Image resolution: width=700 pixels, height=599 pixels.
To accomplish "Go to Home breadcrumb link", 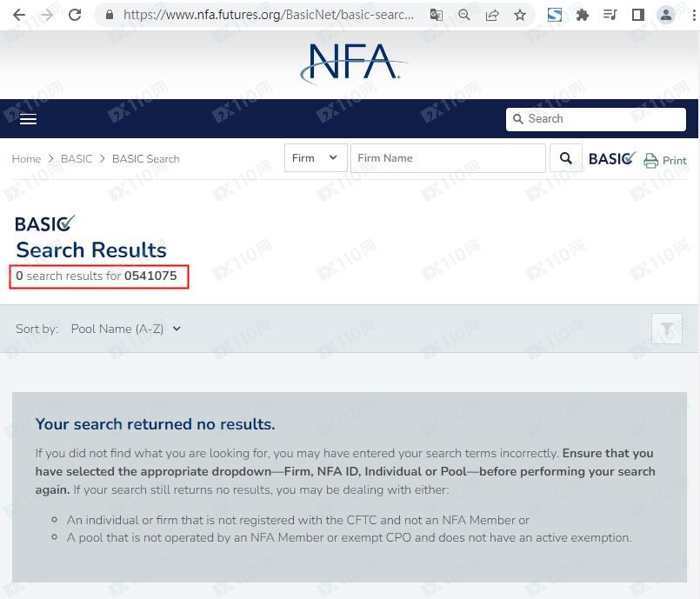I will [x=26, y=159].
